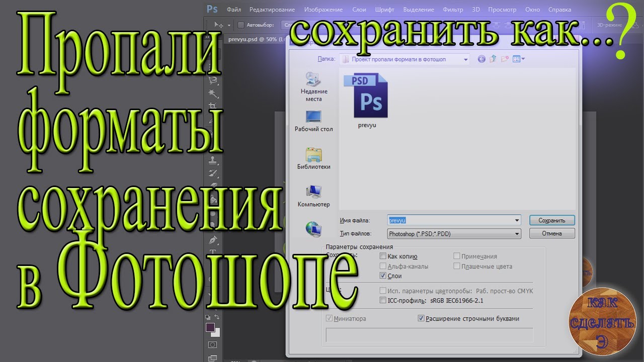Open the Справка menu

coord(559,10)
